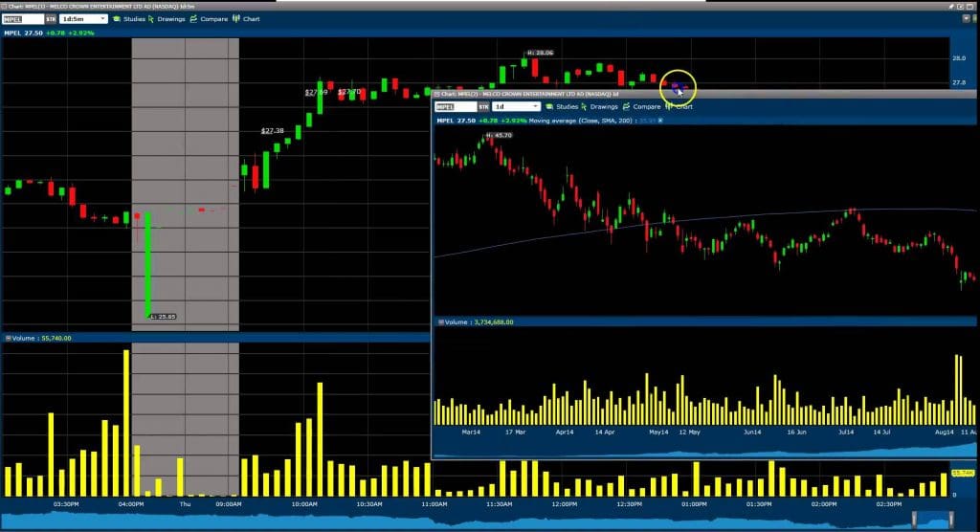Click the $27.70 price annotation
The image size is (980, 532).
349,92
